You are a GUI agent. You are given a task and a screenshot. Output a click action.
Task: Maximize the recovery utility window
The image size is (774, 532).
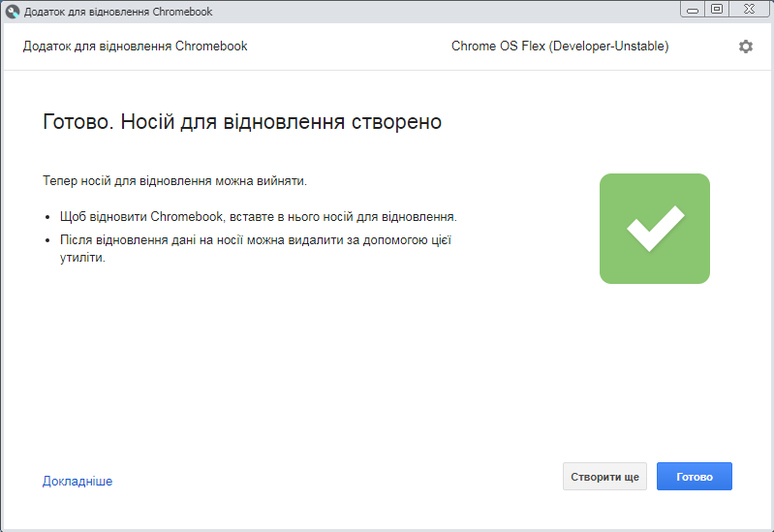717,10
